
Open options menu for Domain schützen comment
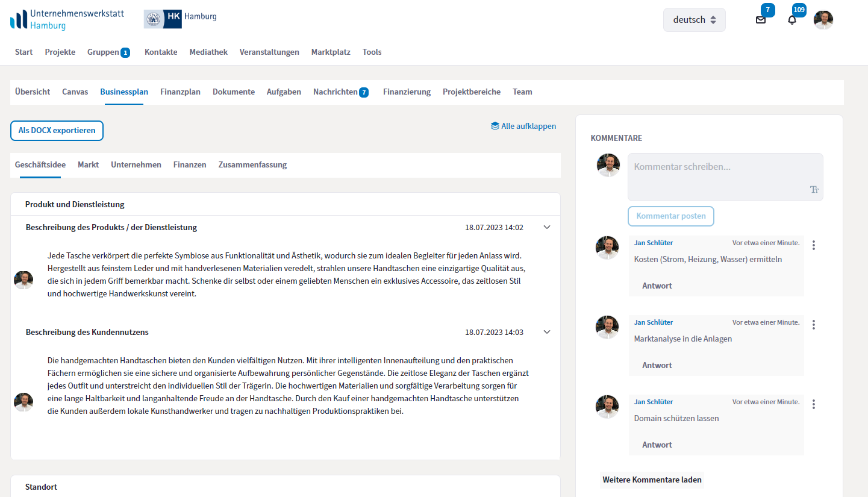814,404
